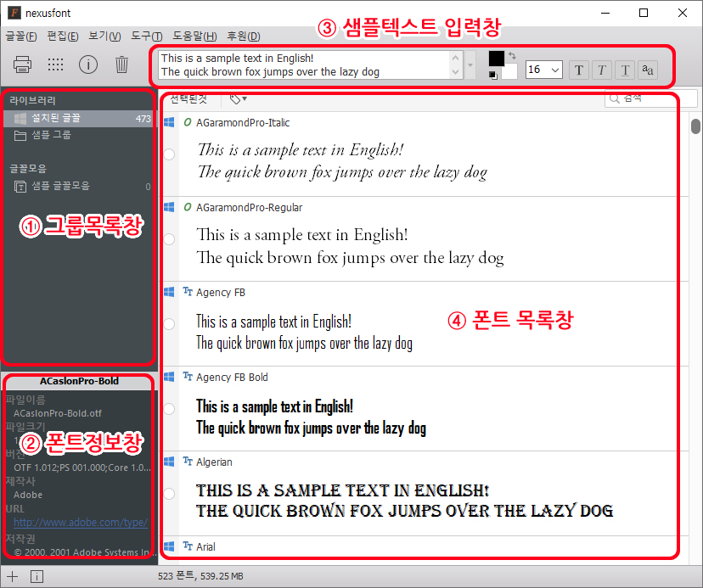Screen dimensions: 703x588
Task: Select radio circle for AGaramondPro-Regular
Action: tap(169, 239)
